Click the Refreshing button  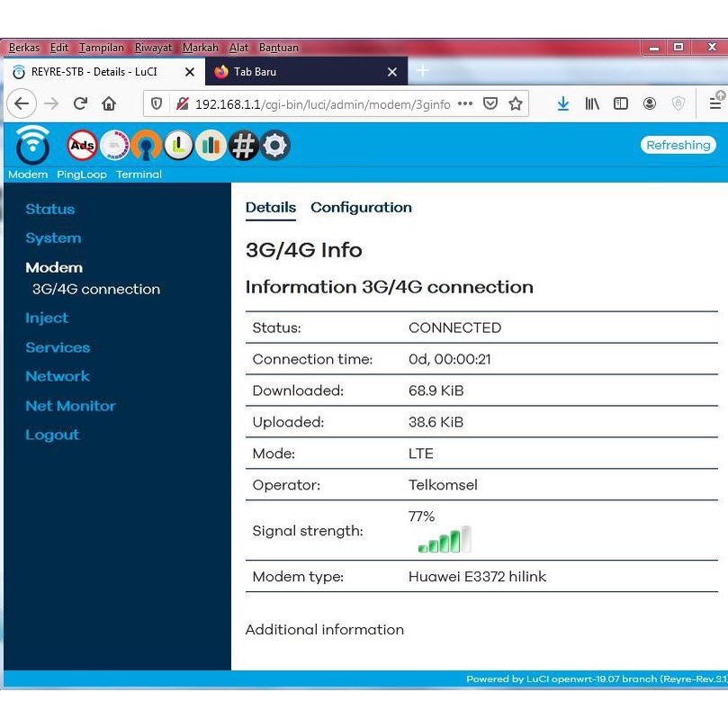[x=678, y=145]
